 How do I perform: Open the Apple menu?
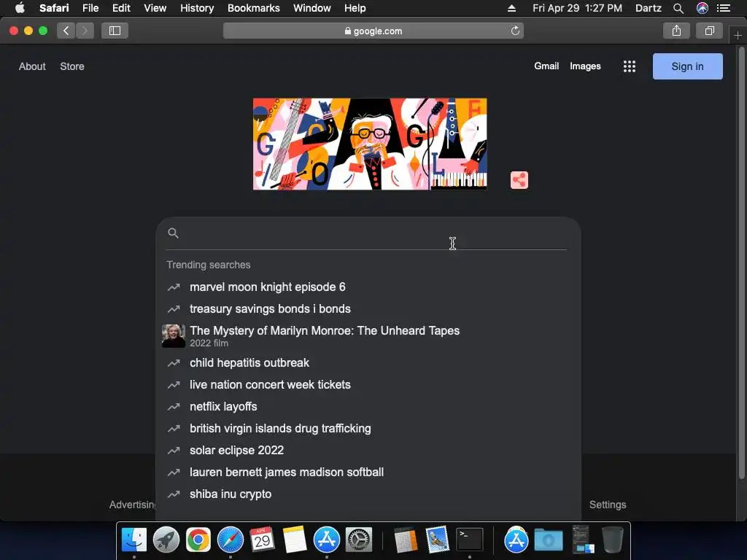click(x=20, y=8)
